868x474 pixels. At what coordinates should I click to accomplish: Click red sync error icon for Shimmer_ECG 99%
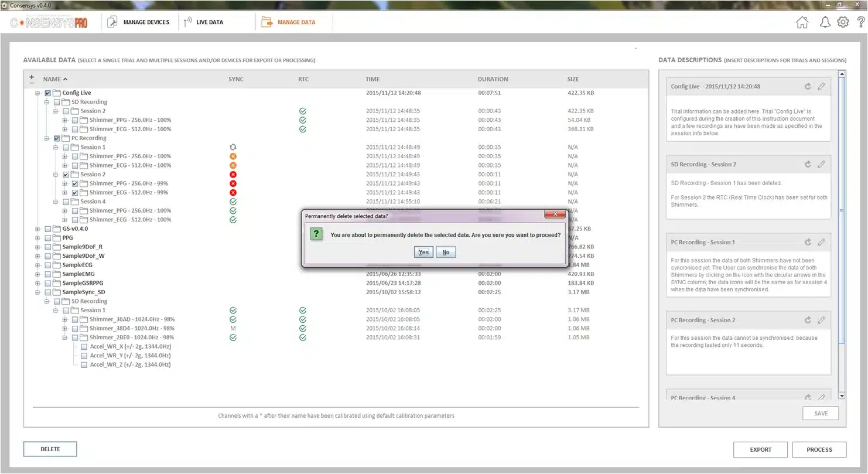click(x=233, y=192)
